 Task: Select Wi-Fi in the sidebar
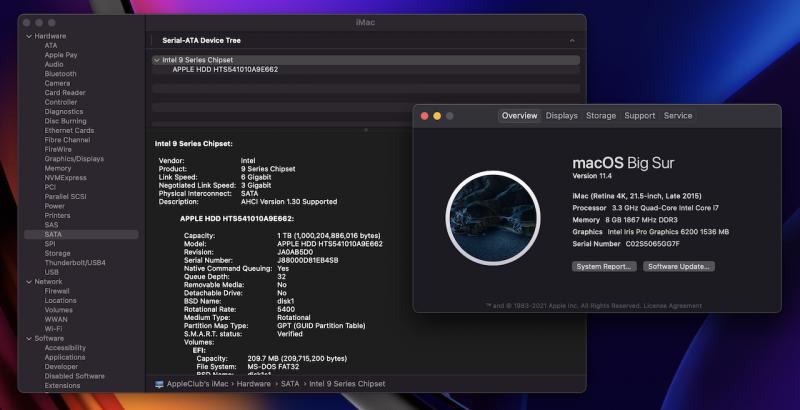coord(53,329)
